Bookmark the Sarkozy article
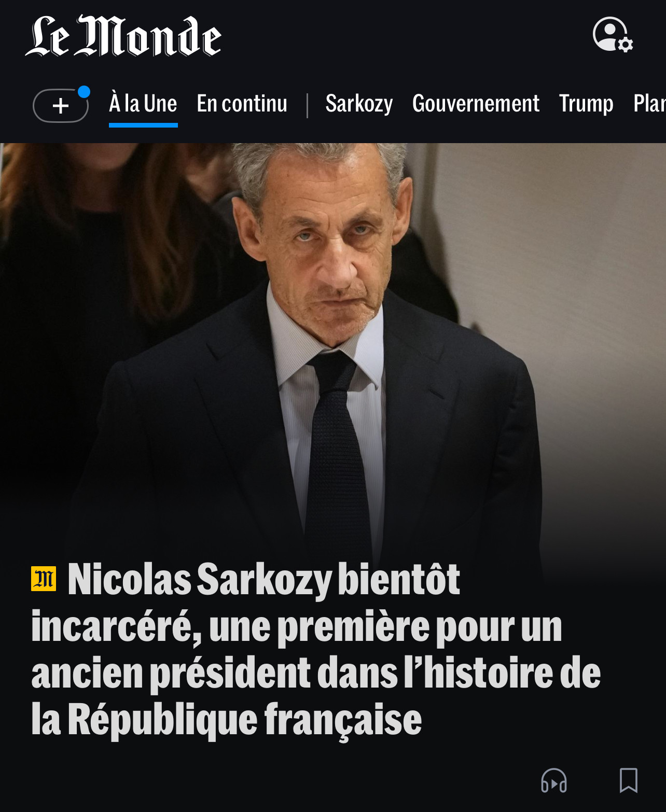666x812 pixels. click(629, 780)
